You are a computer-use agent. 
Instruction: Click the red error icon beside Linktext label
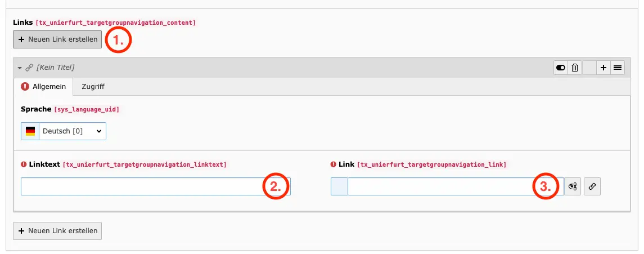(24, 164)
